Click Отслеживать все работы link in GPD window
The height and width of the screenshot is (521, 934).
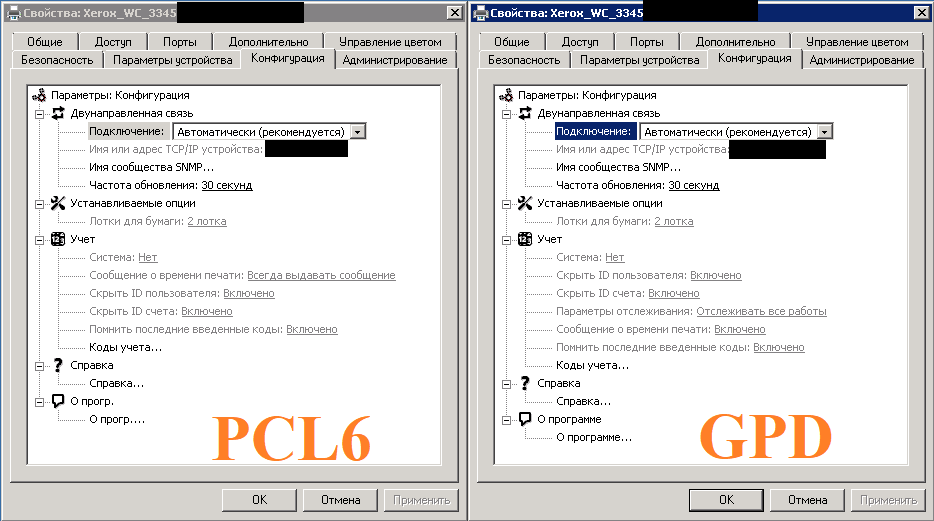point(761,311)
